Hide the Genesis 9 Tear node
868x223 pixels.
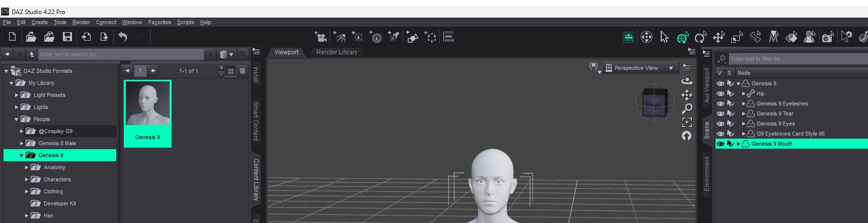click(721, 114)
